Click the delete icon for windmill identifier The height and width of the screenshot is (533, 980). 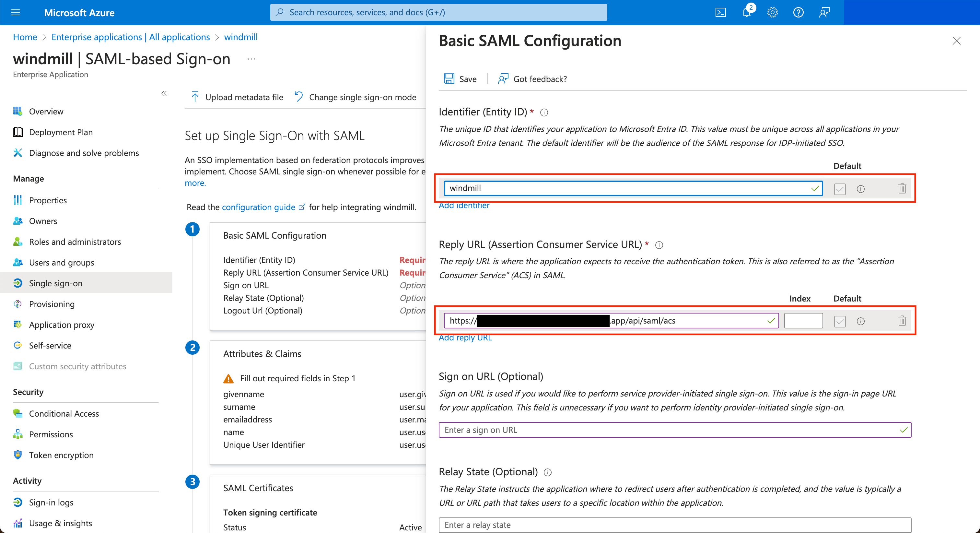tap(901, 188)
